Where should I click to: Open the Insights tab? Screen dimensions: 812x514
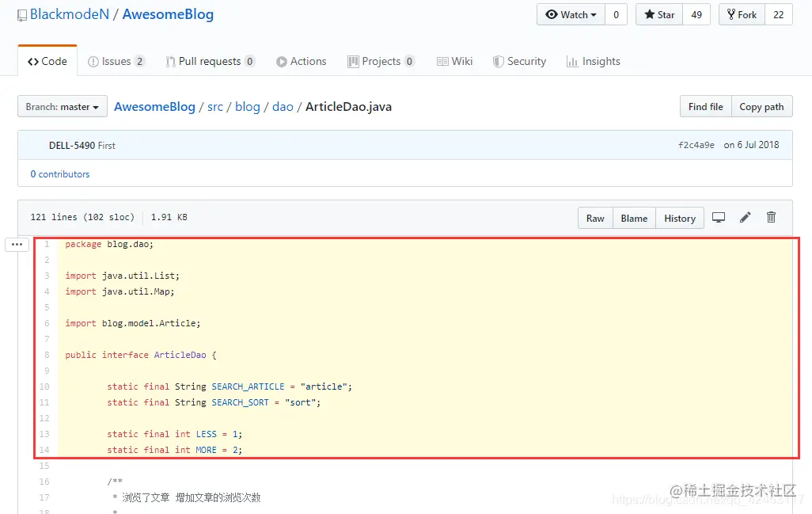click(594, 61)
